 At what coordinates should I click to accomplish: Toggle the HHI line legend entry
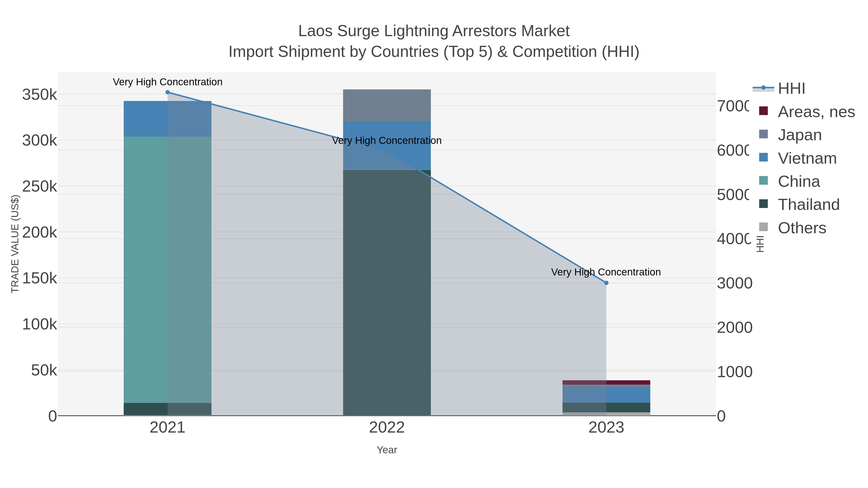point(779,89)
